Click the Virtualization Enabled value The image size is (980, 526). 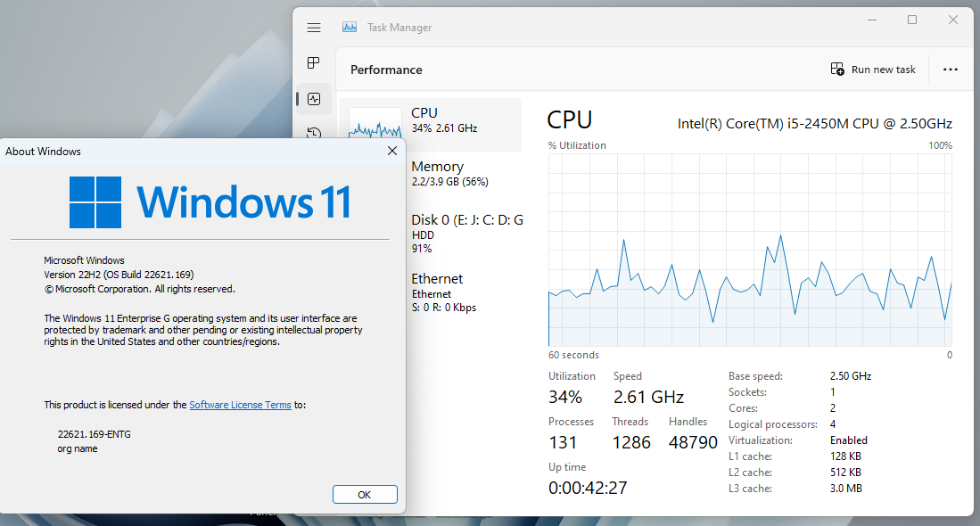[x=849, y=440]
